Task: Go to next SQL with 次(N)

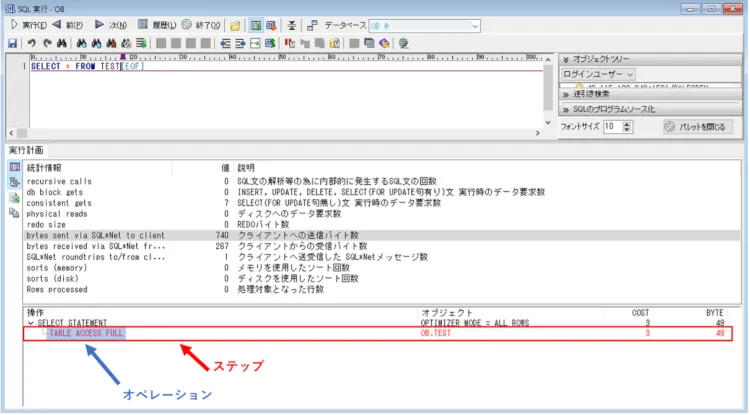Action: click(110, 25)
